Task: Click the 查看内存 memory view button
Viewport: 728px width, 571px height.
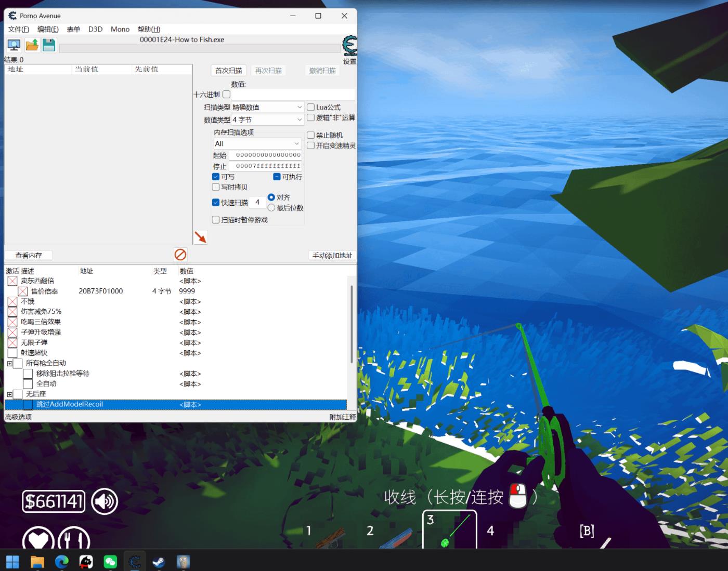Action: pos(29,255)
